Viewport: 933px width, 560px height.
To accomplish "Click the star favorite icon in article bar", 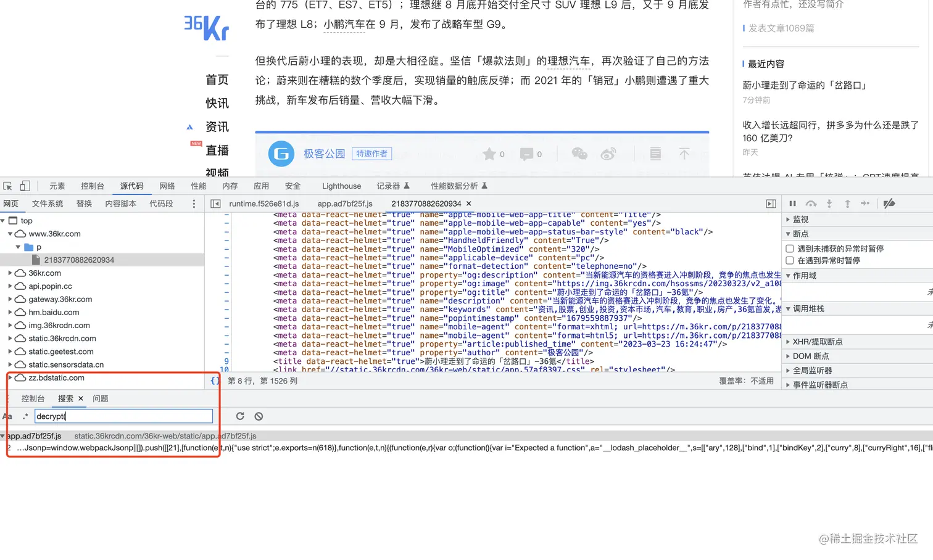I will [x=489, y=154].
